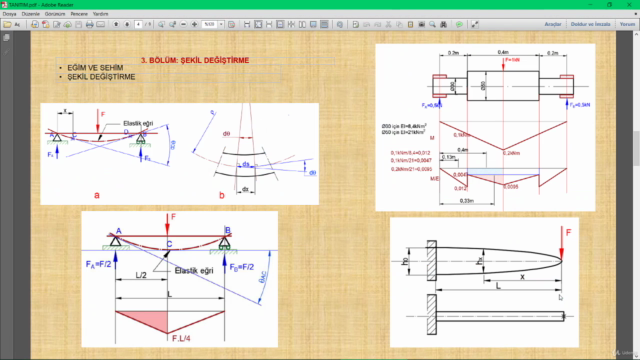This screenshot has height=360, width=640.
Task: Click the marquee zoom tool icon
Action: pyautogui.click(x=161, y=24)
